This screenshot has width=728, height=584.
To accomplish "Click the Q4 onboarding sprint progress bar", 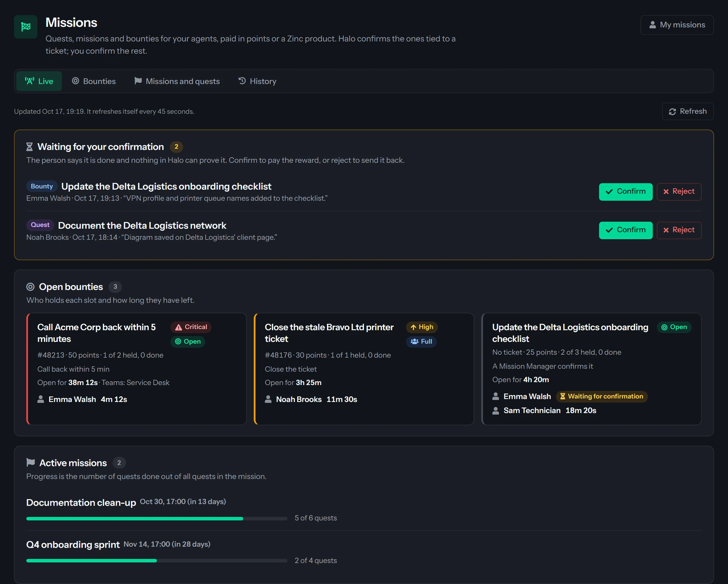I will (157, 561).
